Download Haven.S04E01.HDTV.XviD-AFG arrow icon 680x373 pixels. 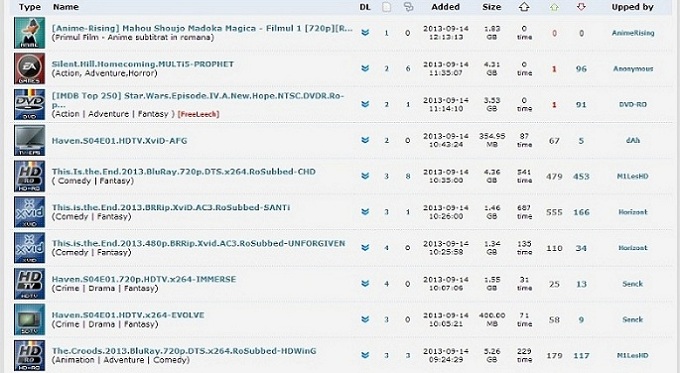[x=365, y=141]
